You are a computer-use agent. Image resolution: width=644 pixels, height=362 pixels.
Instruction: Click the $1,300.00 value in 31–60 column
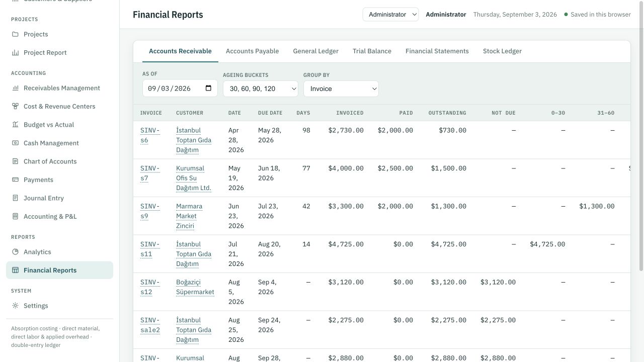(597, 206)
